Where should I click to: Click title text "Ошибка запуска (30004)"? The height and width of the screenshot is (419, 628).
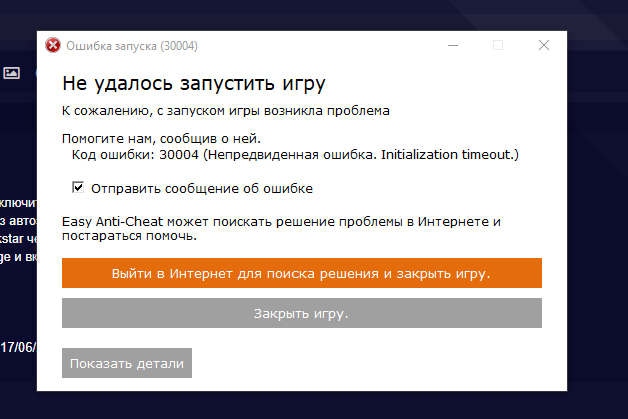(132, 46)
